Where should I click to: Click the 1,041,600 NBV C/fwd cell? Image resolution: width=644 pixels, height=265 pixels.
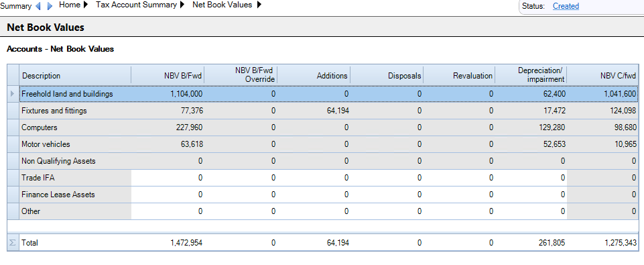tap(603, 94)
